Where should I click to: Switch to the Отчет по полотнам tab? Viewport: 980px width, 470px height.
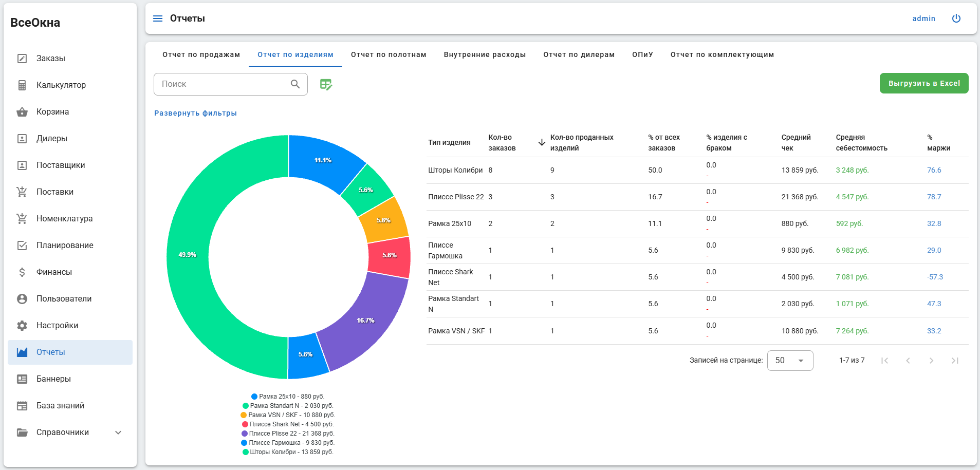(389, 54)
